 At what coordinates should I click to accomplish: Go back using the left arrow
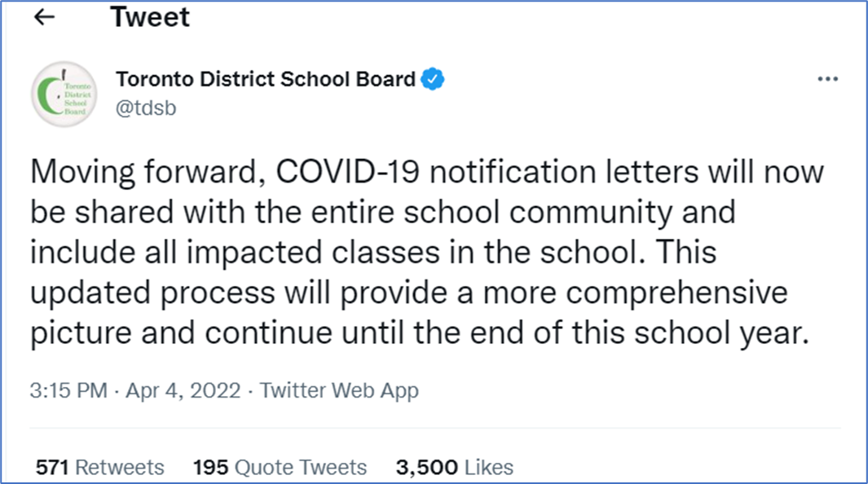point(44,17)
